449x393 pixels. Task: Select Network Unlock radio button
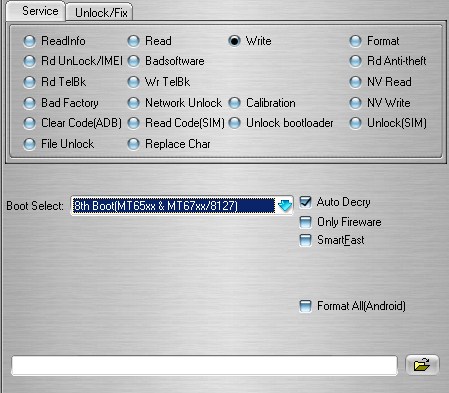coord(133,103)
